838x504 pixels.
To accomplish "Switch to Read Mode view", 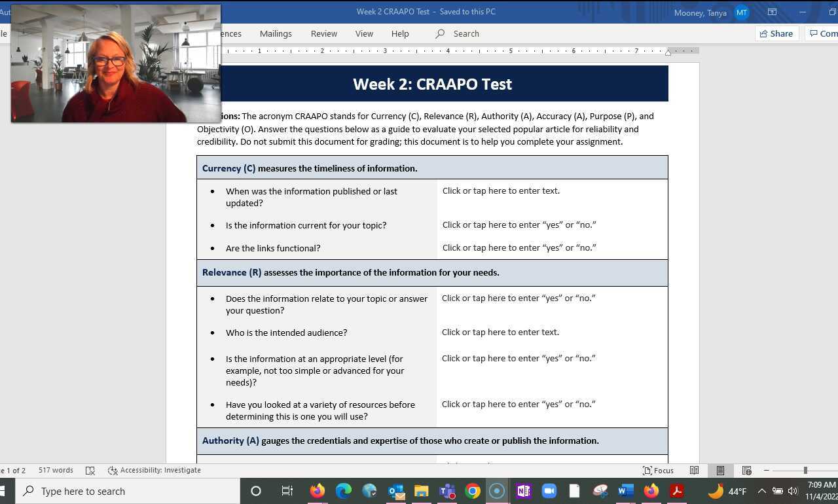I will pyautogui.click(x=695, y=470).
